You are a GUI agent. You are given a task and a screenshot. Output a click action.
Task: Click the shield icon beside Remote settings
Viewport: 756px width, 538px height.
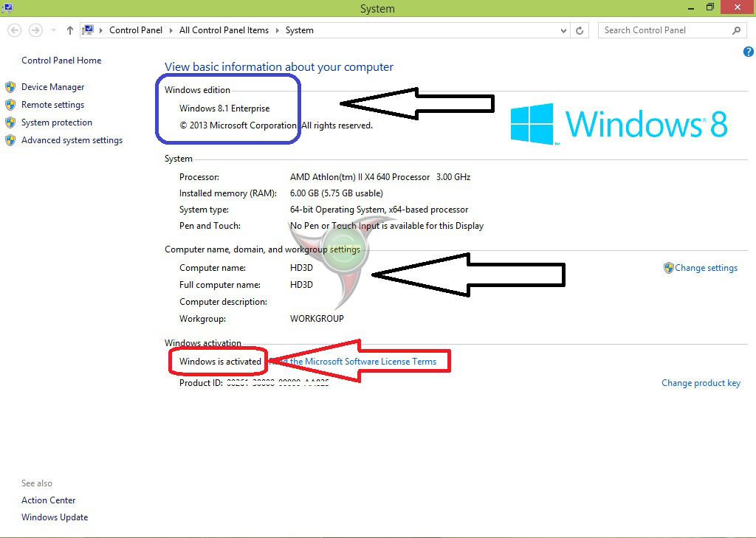10,105
